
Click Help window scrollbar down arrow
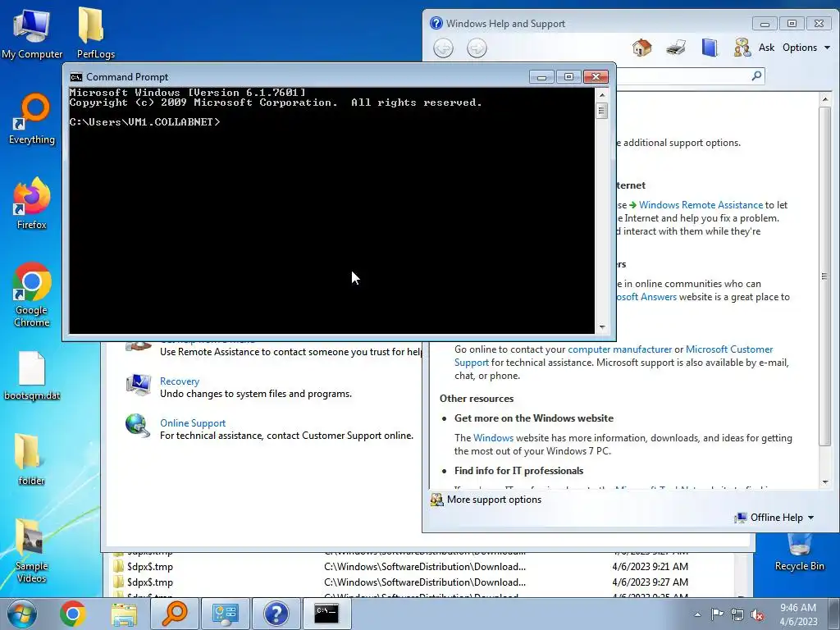tap(825, 482)
